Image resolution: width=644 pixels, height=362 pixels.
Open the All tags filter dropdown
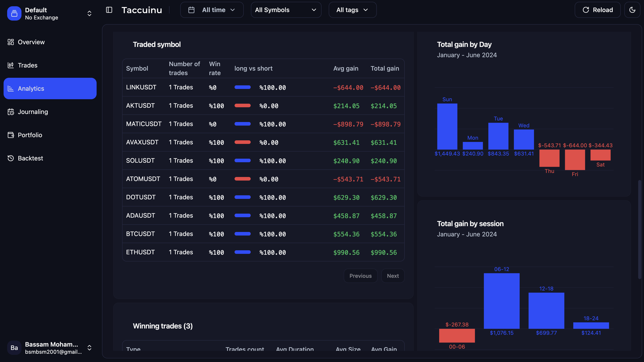(x=352, y=10)
